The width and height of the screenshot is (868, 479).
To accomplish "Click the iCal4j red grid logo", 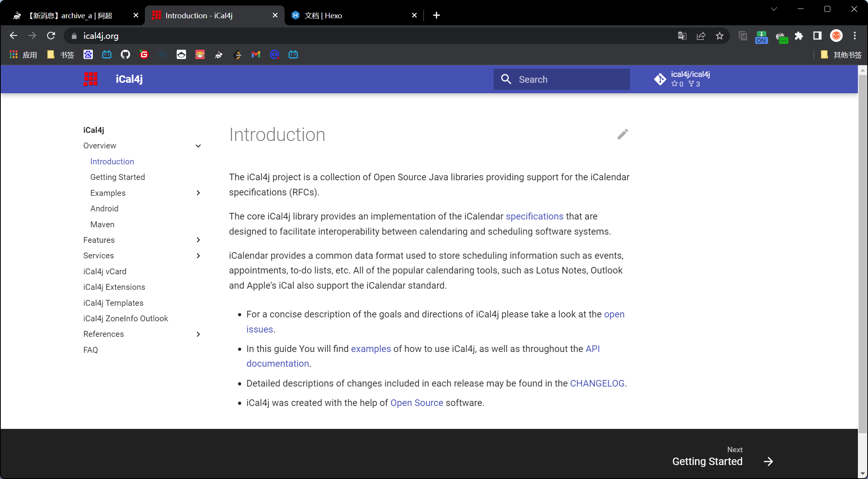I will (90, 79).
